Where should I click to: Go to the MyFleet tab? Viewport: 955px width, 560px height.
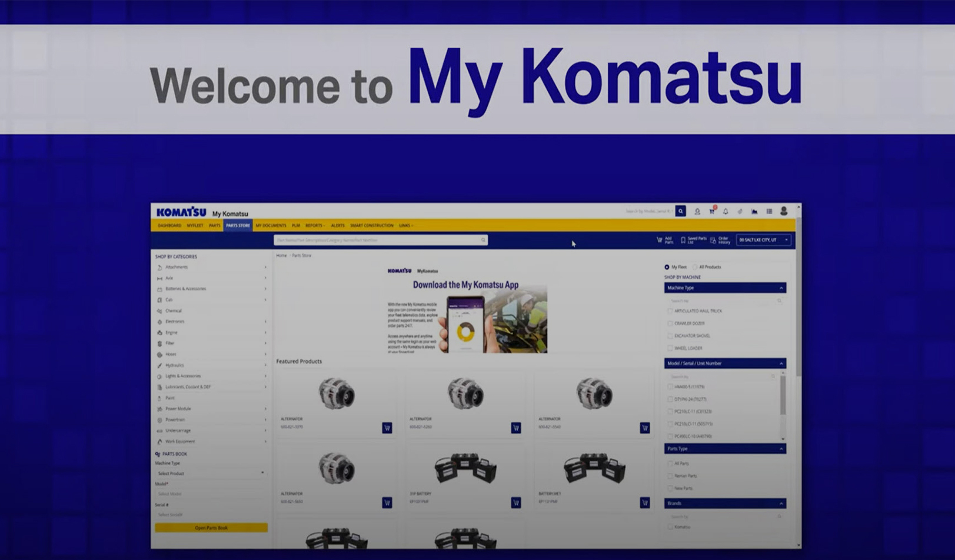(195, 225)
